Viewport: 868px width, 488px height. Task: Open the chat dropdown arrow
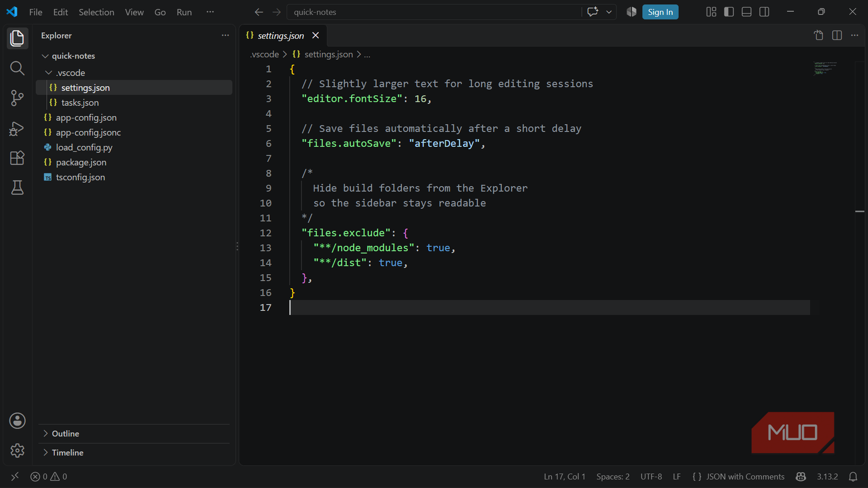click(609, 12)
